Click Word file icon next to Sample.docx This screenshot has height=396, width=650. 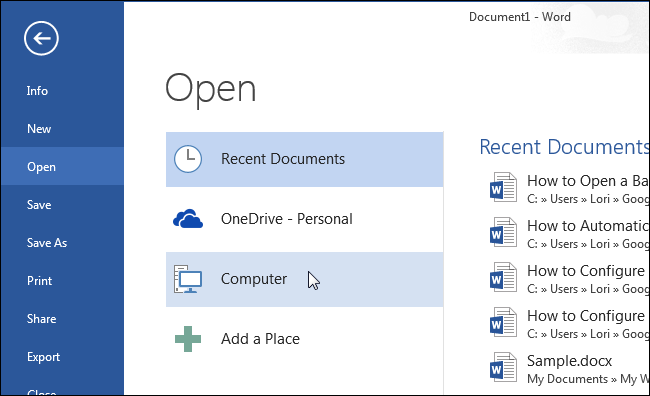point(503,367)
